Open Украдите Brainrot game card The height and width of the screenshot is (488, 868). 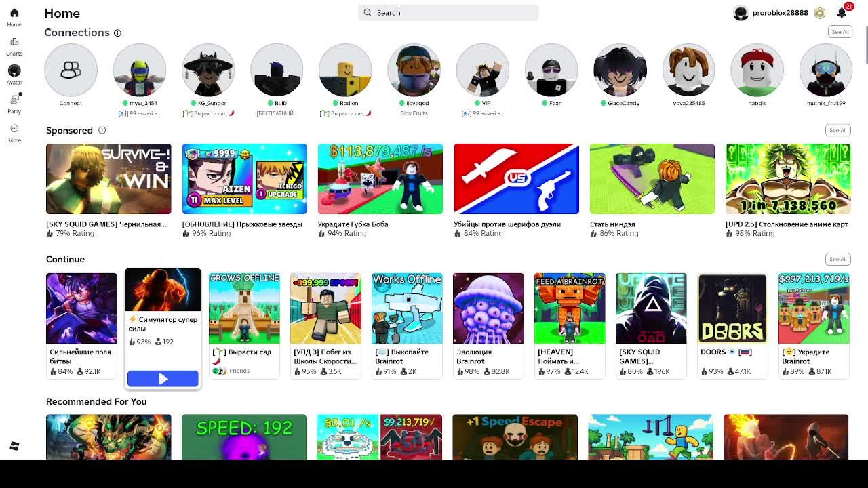coord(814,325)
